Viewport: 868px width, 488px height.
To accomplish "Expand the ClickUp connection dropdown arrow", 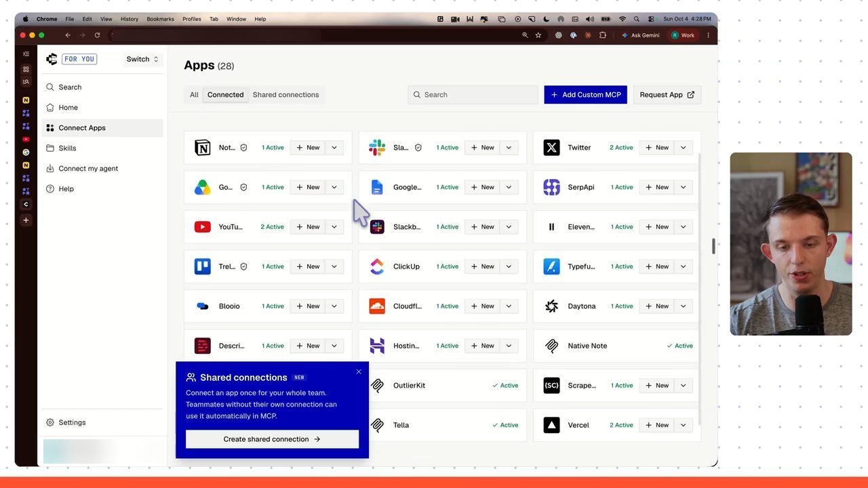I will click(509, 266).
